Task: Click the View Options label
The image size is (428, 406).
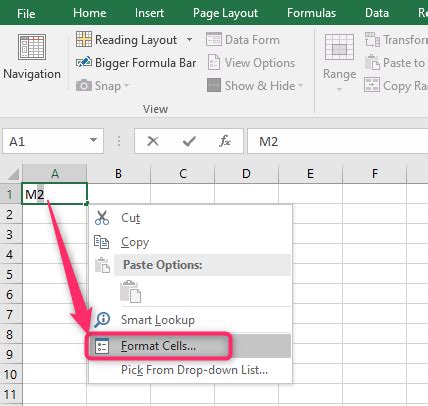Action: tap(260, 63)
